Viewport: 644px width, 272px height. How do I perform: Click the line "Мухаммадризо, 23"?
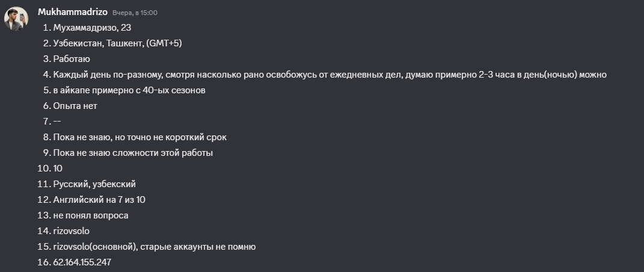coord(92,28)
